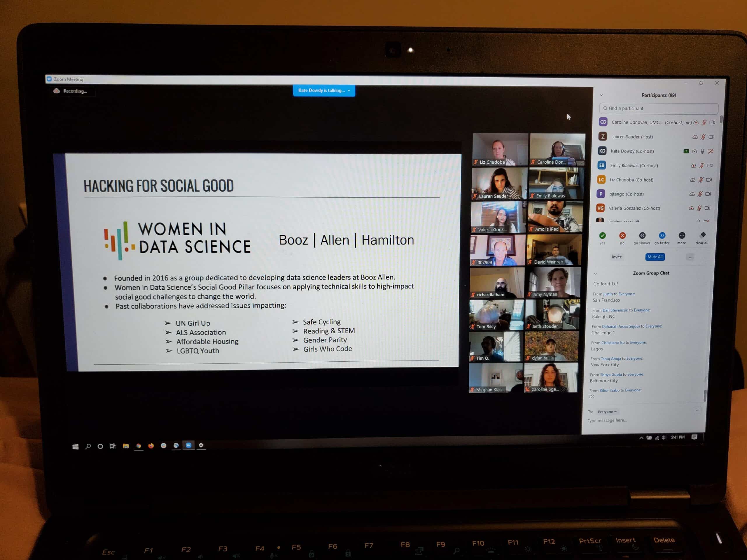Click Valeria Gonzalez's VG avatar
Image resolution: width=747 pixels, height=560 pixels.
click(x=600, y=208)
